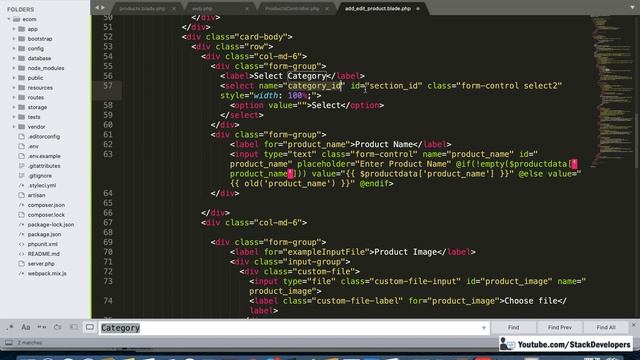Close the ProductsController.php tab
The image size is (640, 360).
(x=327, y=9)
